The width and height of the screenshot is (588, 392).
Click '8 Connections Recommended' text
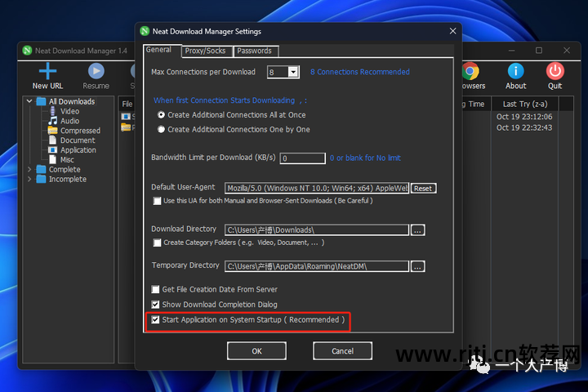[360, 72]
